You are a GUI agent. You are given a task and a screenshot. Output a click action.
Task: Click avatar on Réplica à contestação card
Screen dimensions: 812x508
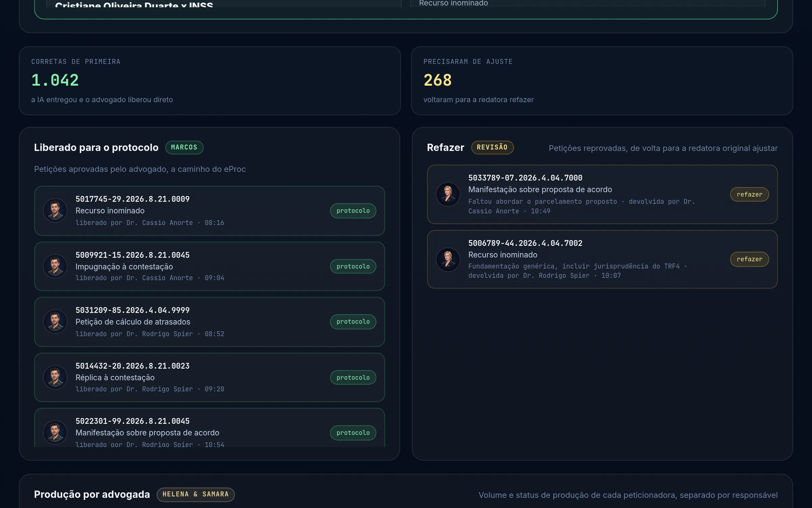coord(55,377)
